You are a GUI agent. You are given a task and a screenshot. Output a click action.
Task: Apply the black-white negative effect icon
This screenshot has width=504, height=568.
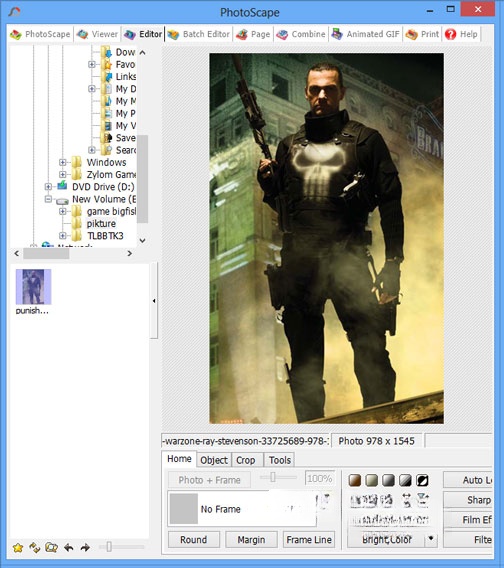[x=422, y=480]
